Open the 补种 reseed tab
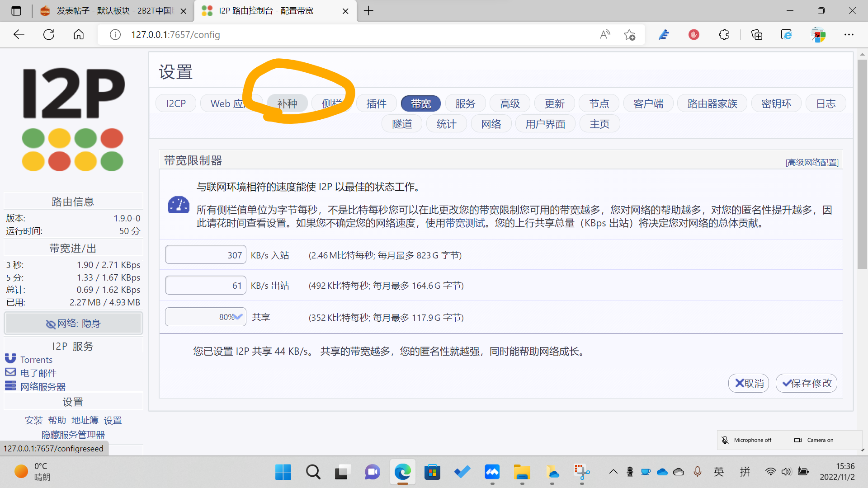 pos(287,103)
